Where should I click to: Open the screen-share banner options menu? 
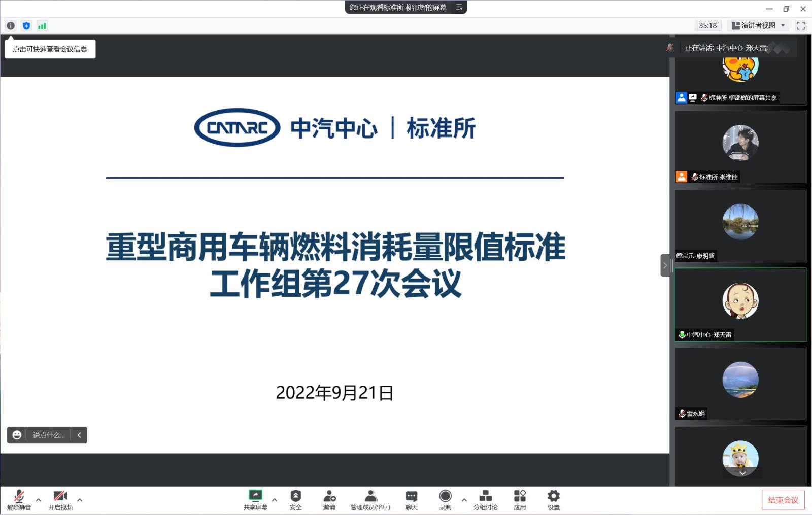tap(459, 7)
